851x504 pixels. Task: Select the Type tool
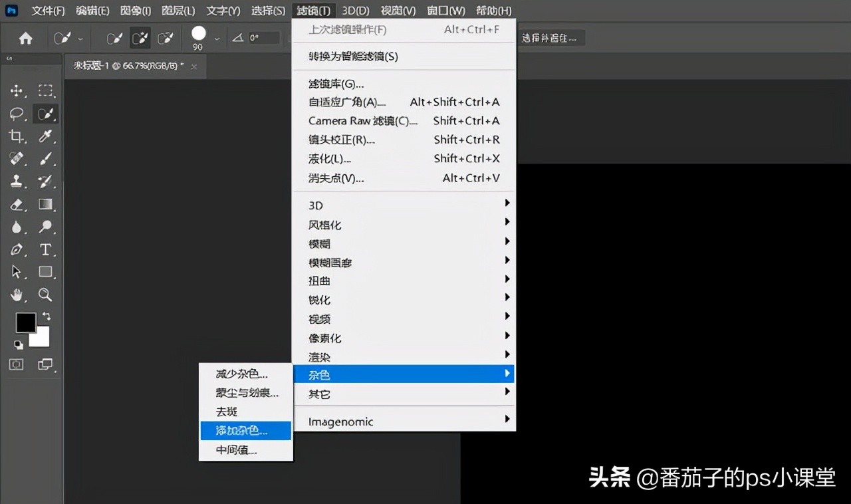[x=44, y=249]
